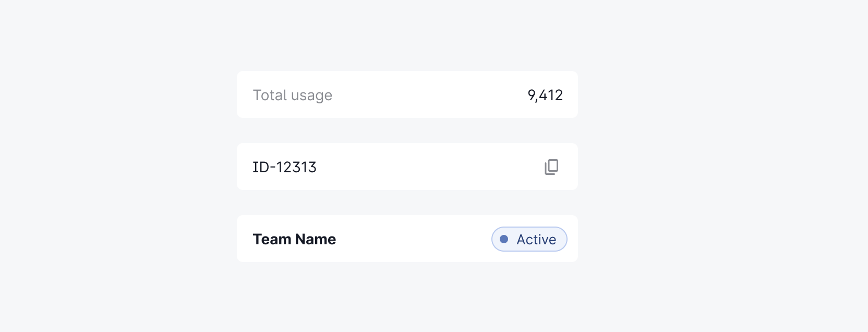Click the blue dot in the Active badge
This screenshot has height=332, width=868.
click(504, 239)
